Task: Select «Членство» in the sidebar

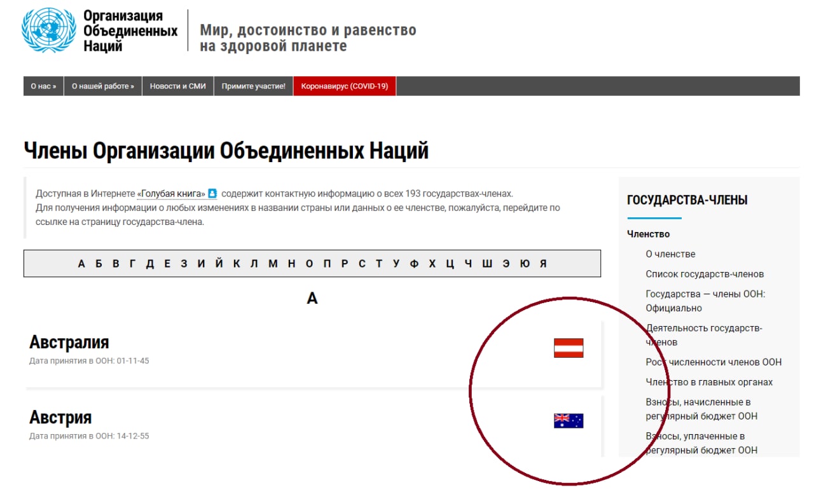Action: [x=648, y=234]
